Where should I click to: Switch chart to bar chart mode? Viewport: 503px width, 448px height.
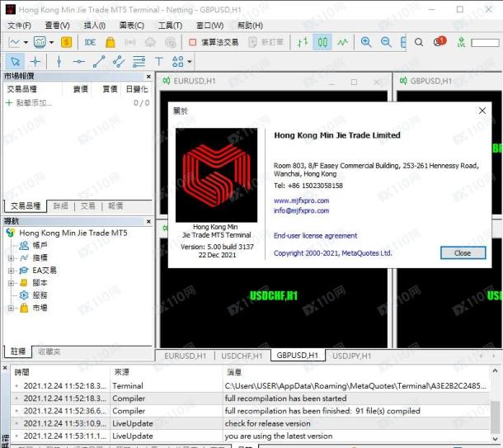point(303,42)
